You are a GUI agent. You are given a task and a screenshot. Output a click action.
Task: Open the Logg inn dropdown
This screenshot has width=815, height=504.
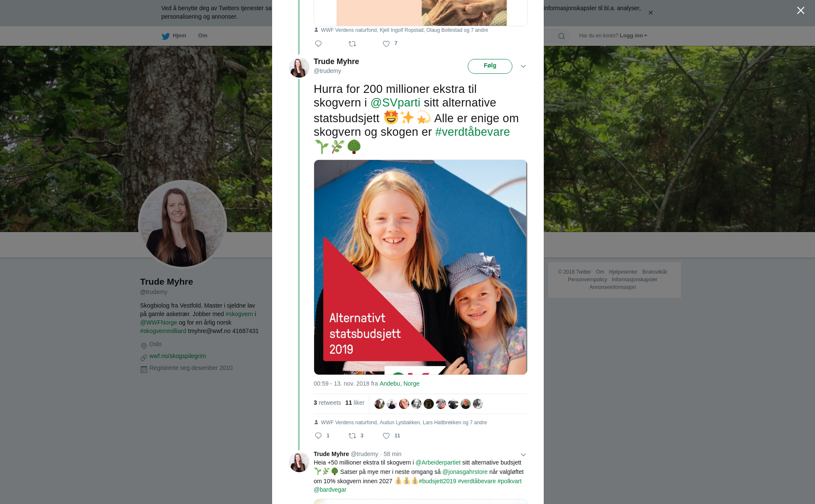pyautogui.click(x=633, y=36)
